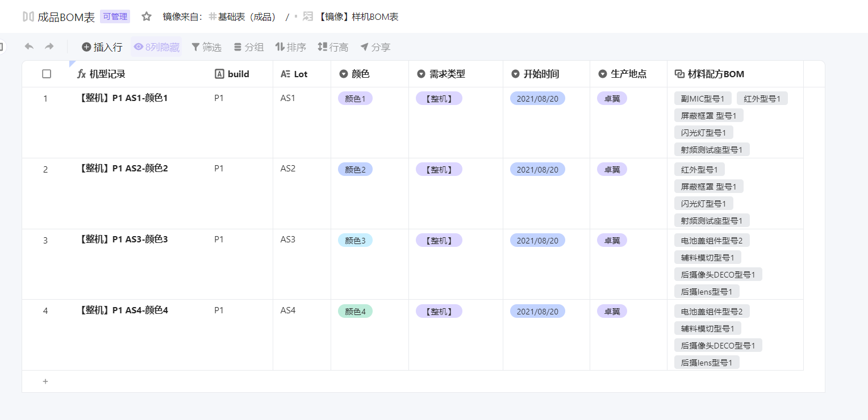Open the 颜色 column header dropdown
868x420 pixels.
tap(344, 74)
